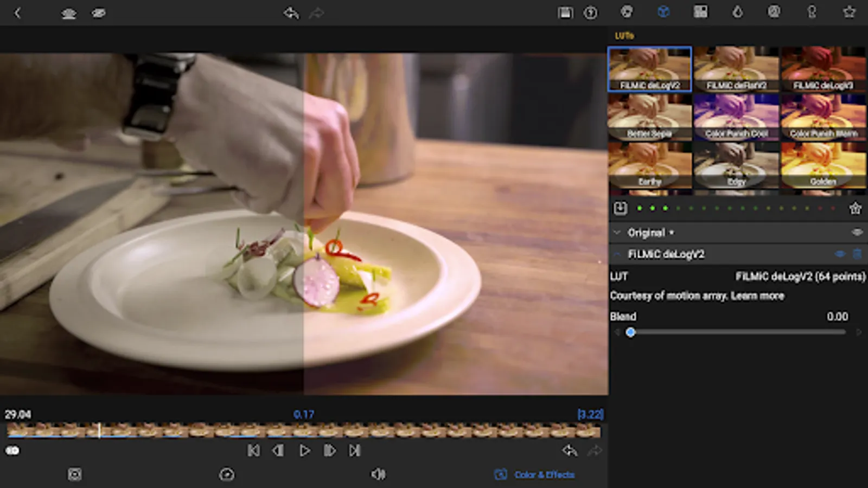Screen dimensions: 868x488
Task: Open the distort circle category icon
Action: coord(774,12)
